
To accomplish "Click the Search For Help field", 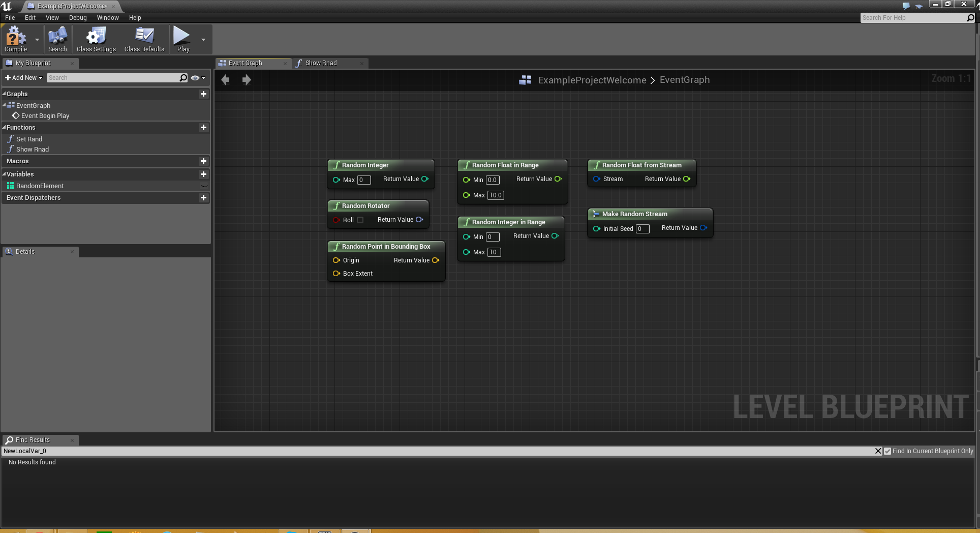I will tap(914, 18).
